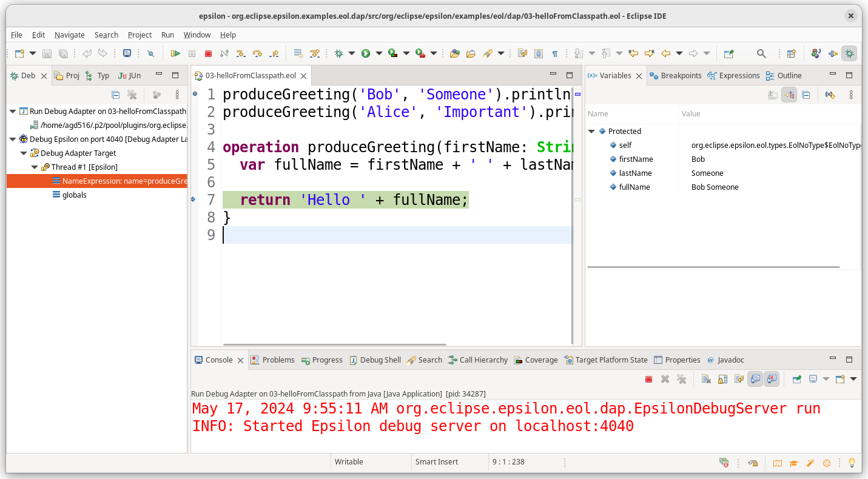Click Skip All Breakpoints icon

pyautogui.click(x=150, y=53)
